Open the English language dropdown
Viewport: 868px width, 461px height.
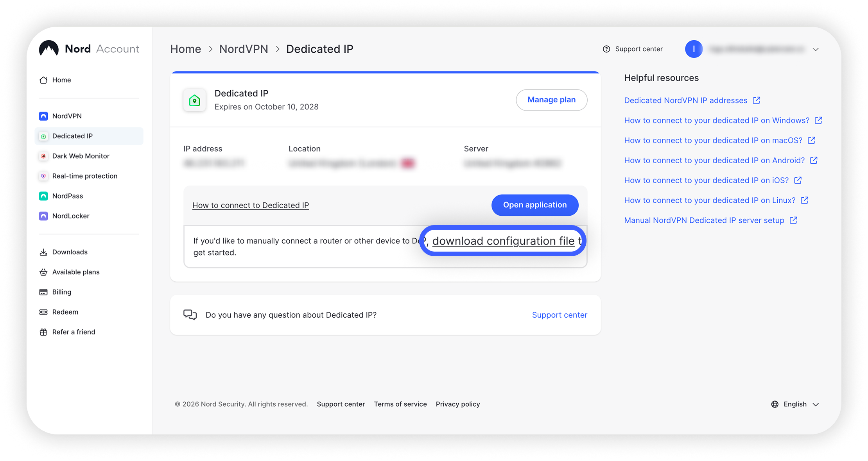[795, 404]
